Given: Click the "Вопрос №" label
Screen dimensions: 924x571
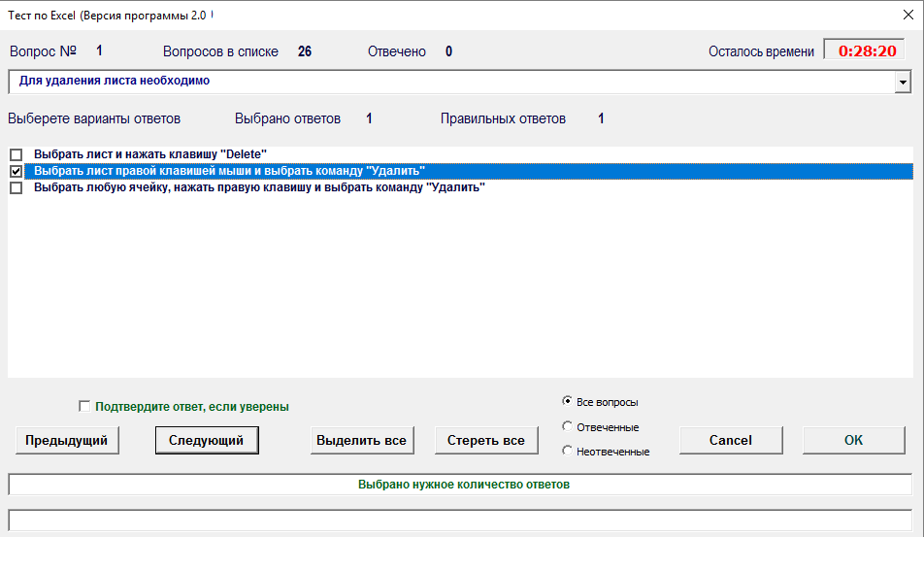Looking at the screenshot, I should (43, 51).
